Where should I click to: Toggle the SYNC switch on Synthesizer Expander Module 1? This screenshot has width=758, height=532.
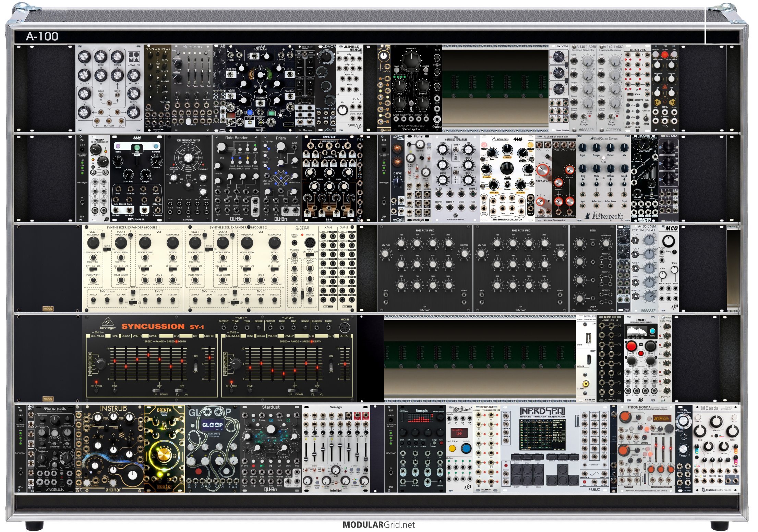[107, 249]
